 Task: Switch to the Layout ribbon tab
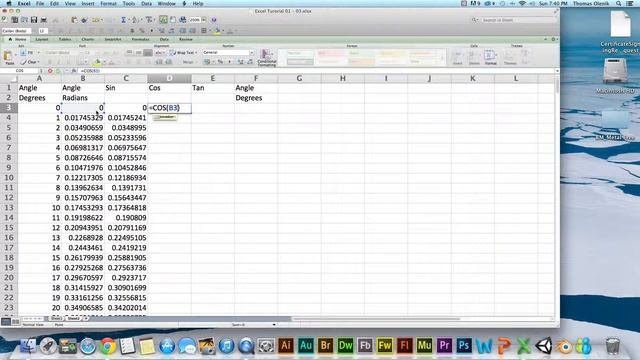(x=42, y=39)
